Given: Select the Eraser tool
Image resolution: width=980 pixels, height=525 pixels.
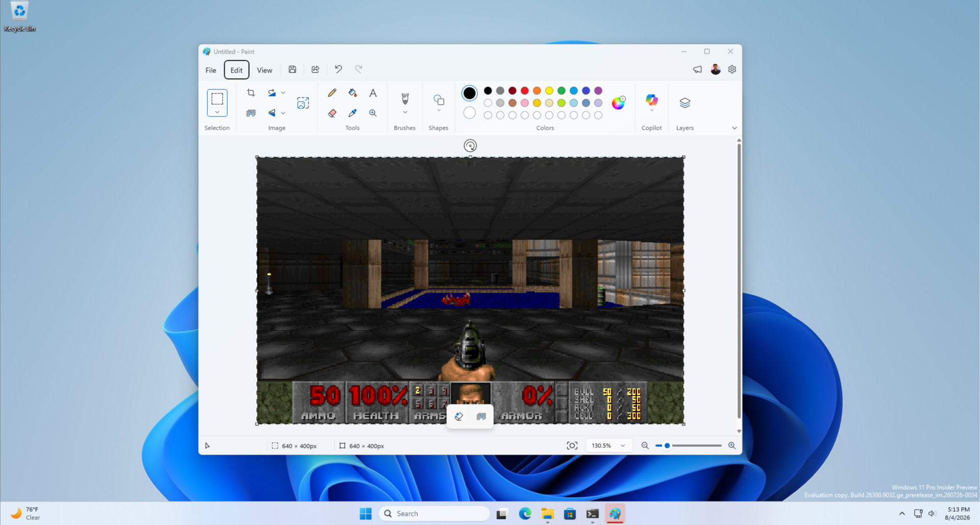Looking at the screenshot, I should 332,113.
